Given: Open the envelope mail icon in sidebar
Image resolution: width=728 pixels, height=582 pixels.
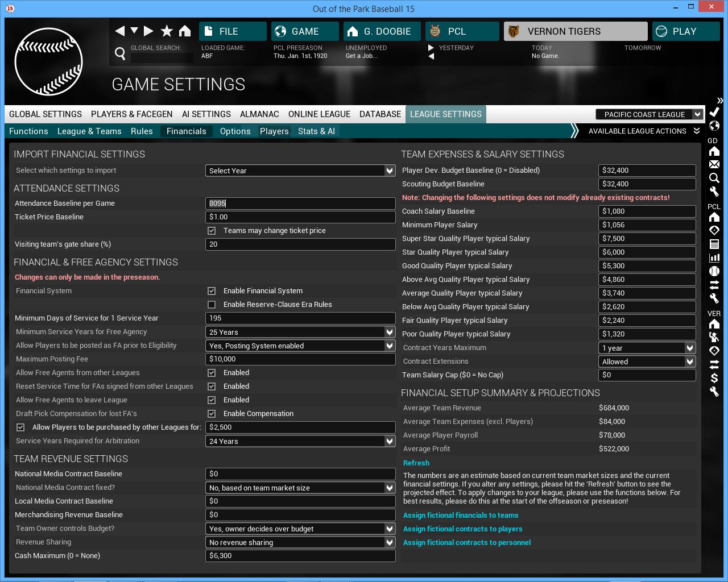Looking at the screenshot, I should [714, 164].
